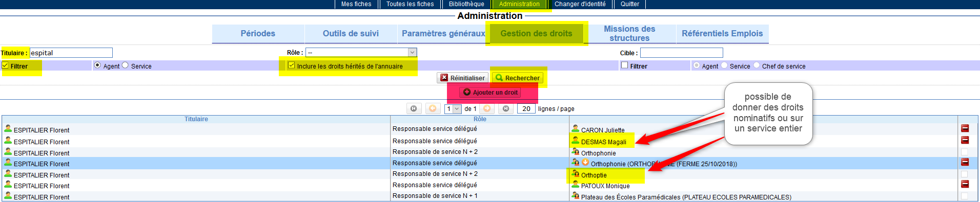
Task: Delete the closed Orthophonie service right
Action: click(965, 162)
